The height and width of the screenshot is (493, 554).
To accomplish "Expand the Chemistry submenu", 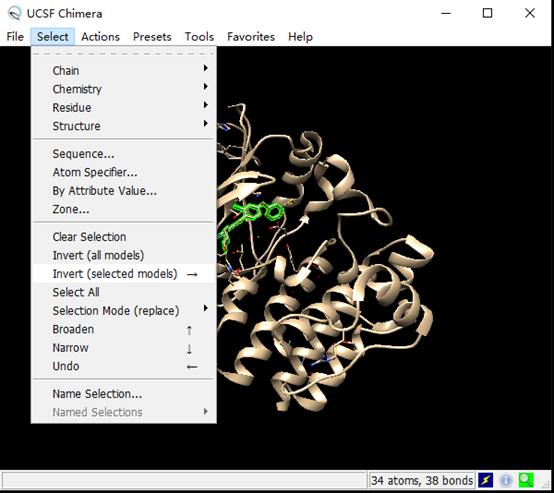I will tap(124, 89).
